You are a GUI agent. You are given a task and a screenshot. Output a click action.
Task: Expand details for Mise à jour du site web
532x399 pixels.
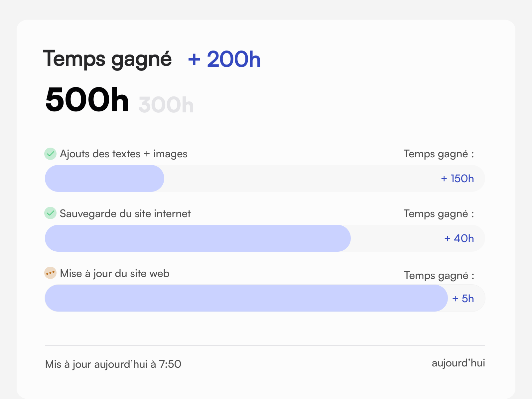(114, 273)
